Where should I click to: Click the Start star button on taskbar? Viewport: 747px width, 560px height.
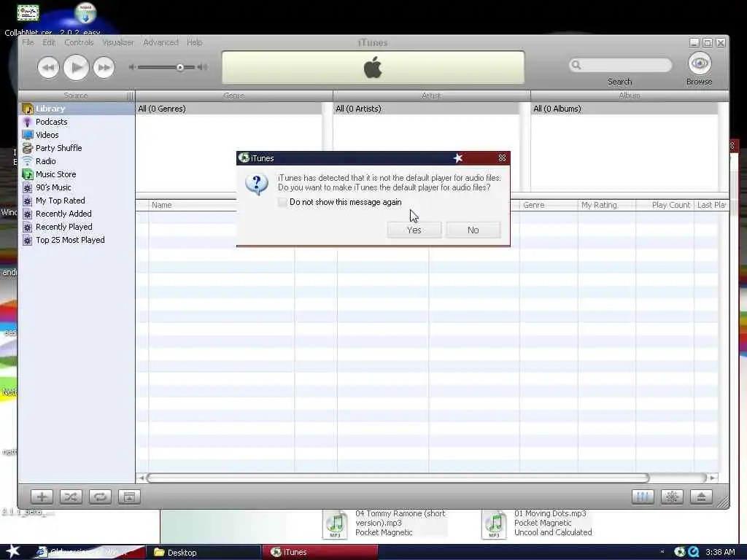tap(12, 551)
